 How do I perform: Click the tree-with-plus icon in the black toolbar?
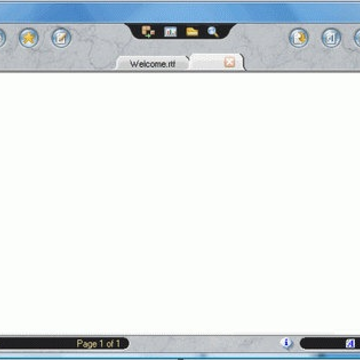(148, 32)
